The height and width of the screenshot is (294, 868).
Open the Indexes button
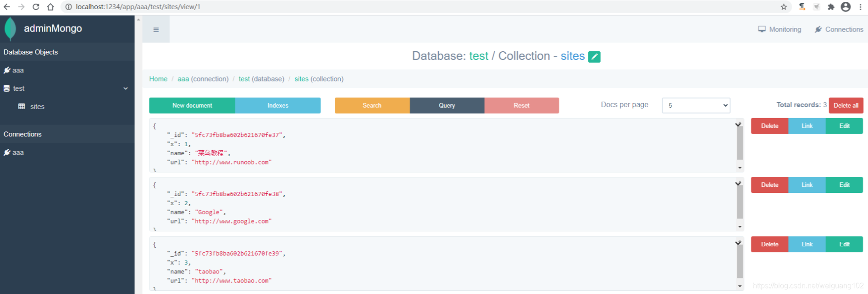click(278, 105)
